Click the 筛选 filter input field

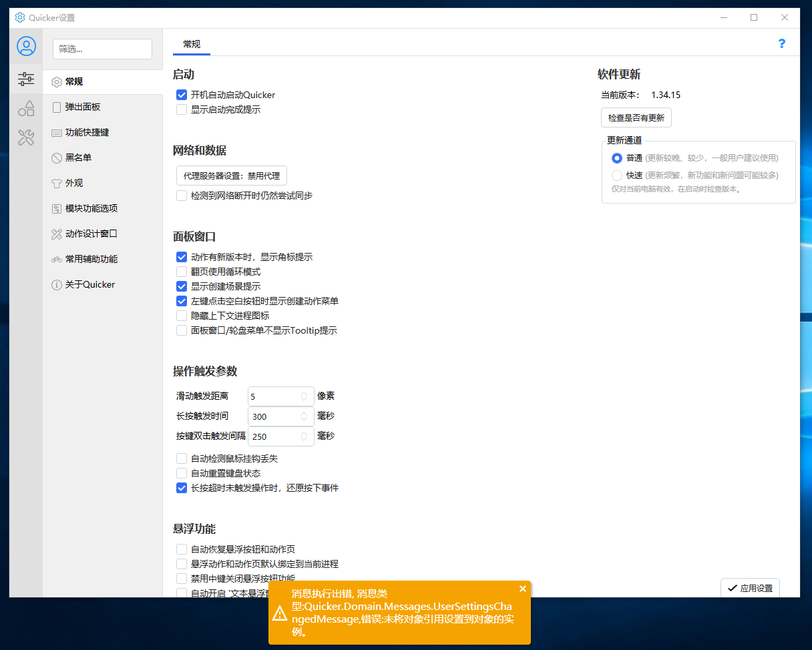[102, 49]
